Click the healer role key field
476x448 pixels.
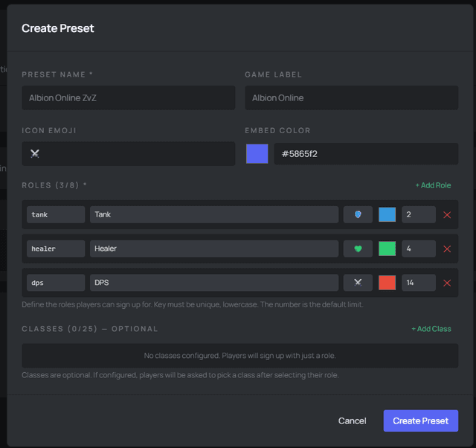click(x=56, y=249)
